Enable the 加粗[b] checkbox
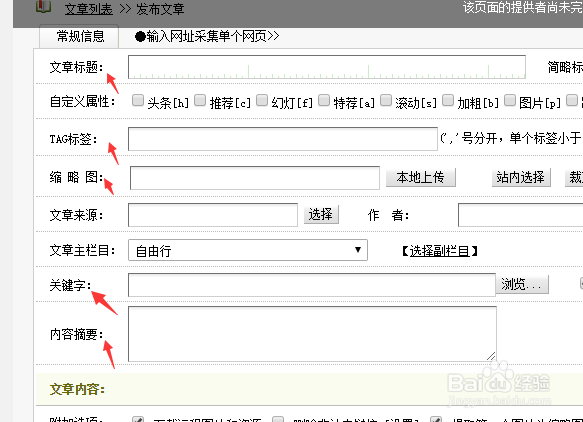Image resolution: width=583 pixels, height=422 pixels. tap(448, 100)
